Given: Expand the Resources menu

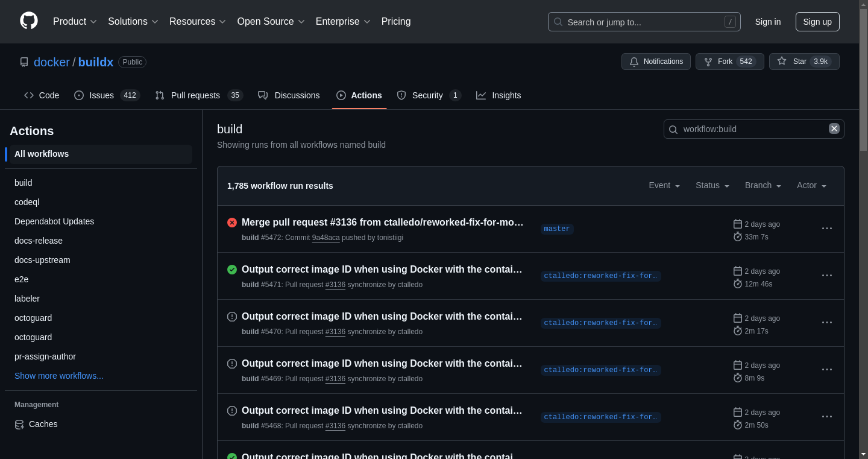Looking at the screenshot, I should coord(198,21).
